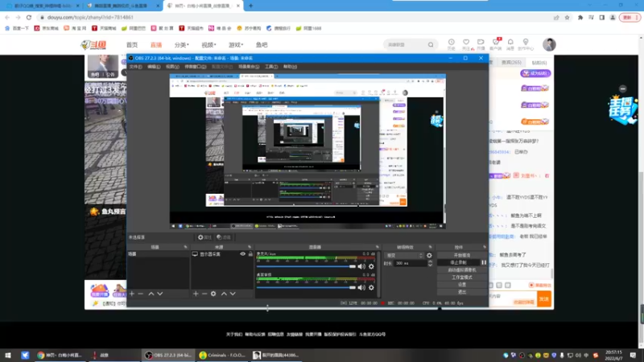The height and width of the screenshot is (362, 644).
Task: Click Start Streaming button in OBS controls
Action: 461,255
